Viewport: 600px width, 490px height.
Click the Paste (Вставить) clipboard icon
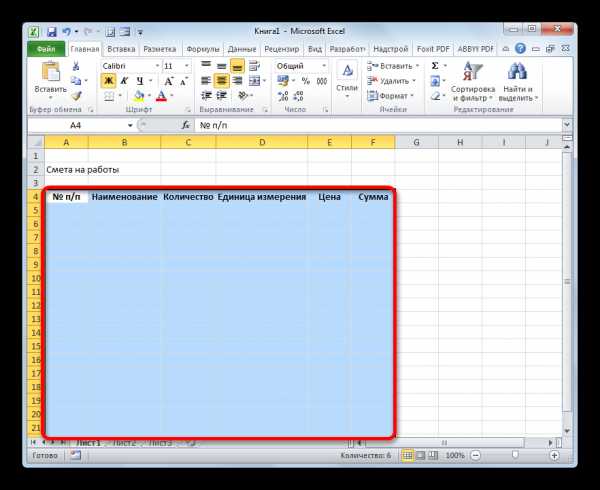(51, 71)
